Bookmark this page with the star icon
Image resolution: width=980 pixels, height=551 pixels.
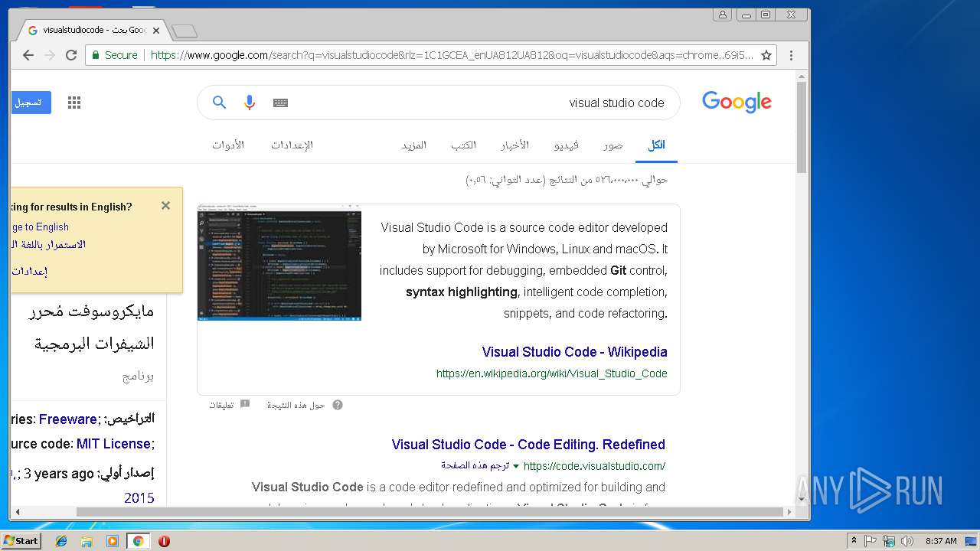pos(766,55)
